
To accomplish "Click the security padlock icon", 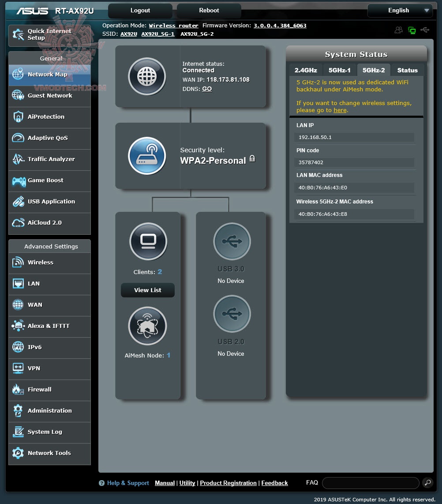I will [x=252, y=158].
